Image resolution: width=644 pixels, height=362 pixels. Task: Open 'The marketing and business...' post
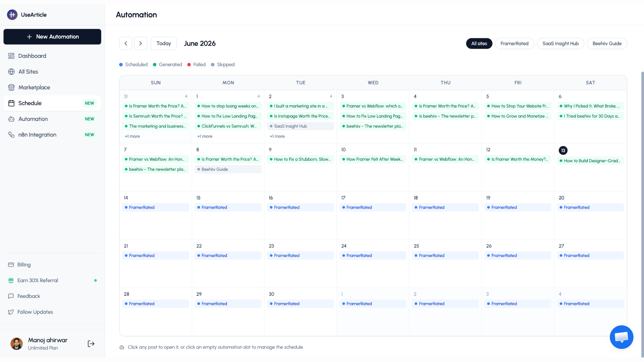[x=156, y=126]
